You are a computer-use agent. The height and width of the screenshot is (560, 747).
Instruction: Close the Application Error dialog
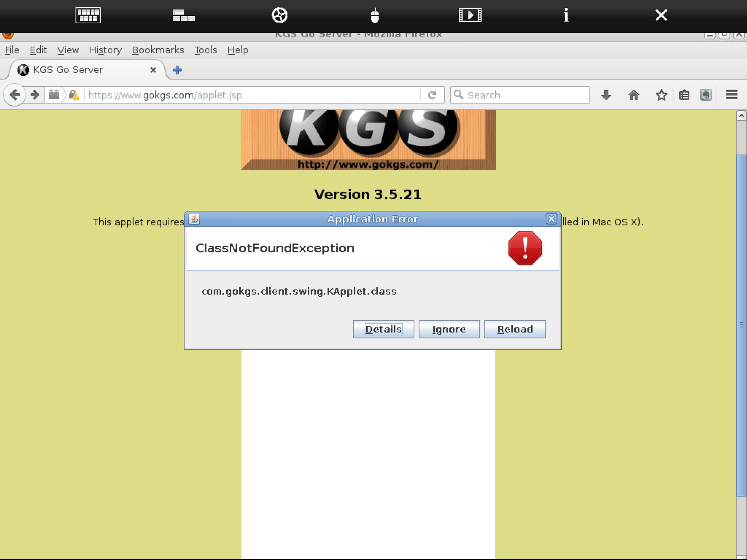pos(551,219)
